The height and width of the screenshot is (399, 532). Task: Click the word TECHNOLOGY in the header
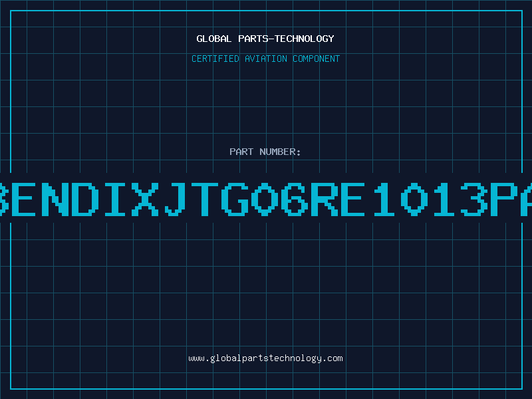303,39
